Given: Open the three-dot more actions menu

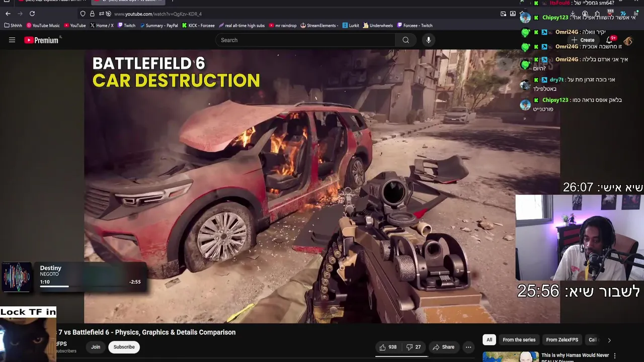Looking at the screenshot, I should (468, 347).
